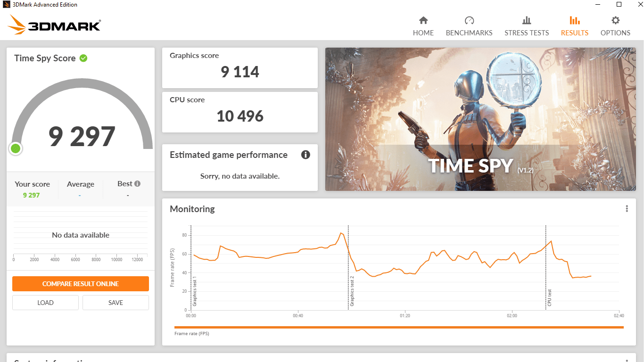Click the 3DMark app icon in title bar
The image size is (644, 362).
[x=6, y=5]
